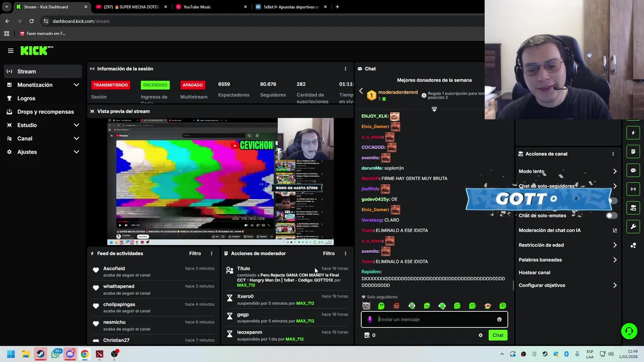
Task: Click Ascofield in the activity feed
Action: click(x=114, y=268)
